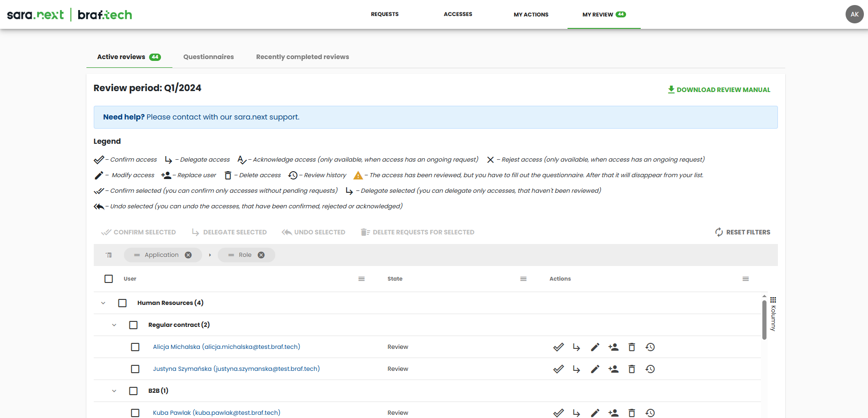This screenshot has width=868, height=418.
Task: Click Reset Filters button
Action: 743,232
